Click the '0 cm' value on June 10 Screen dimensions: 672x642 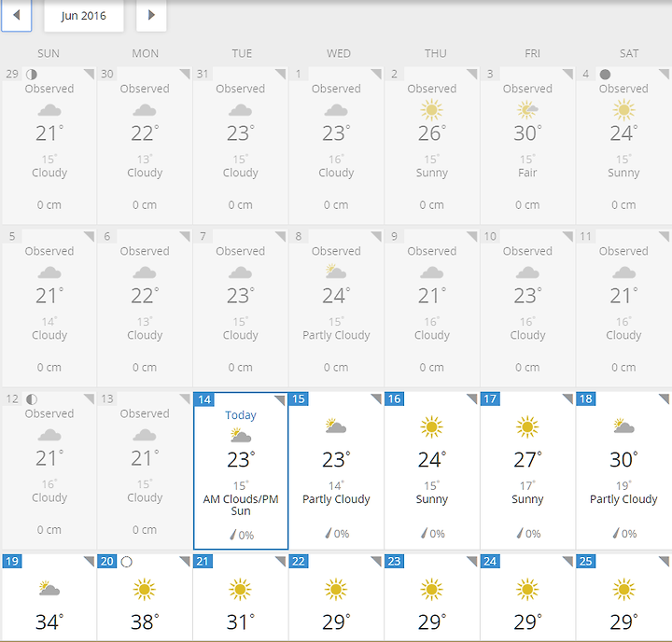point(527,368)
